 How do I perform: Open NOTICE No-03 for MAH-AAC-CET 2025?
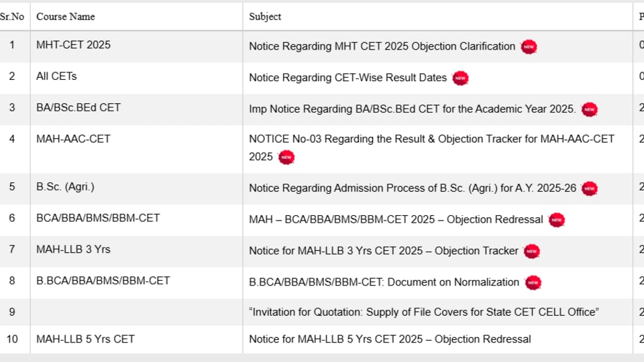click(x=431, y=147)
